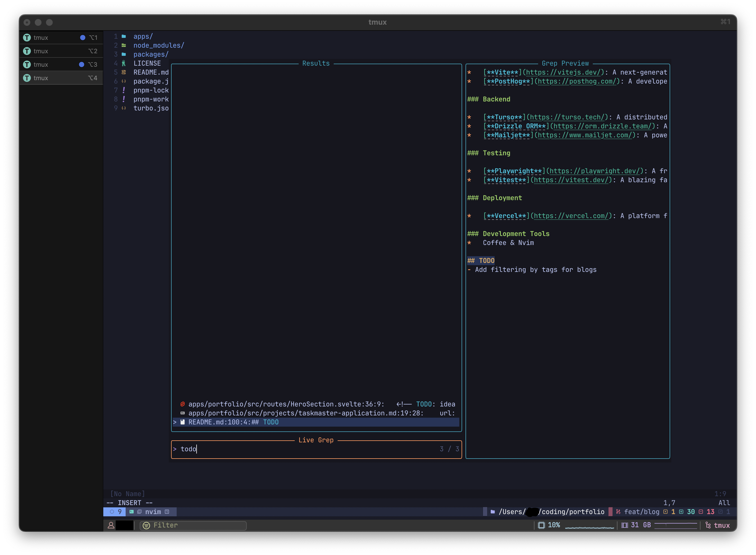Click the scroll icon beside README.md
The height and width of the screenshot is (555, 756).
[124, 72]
